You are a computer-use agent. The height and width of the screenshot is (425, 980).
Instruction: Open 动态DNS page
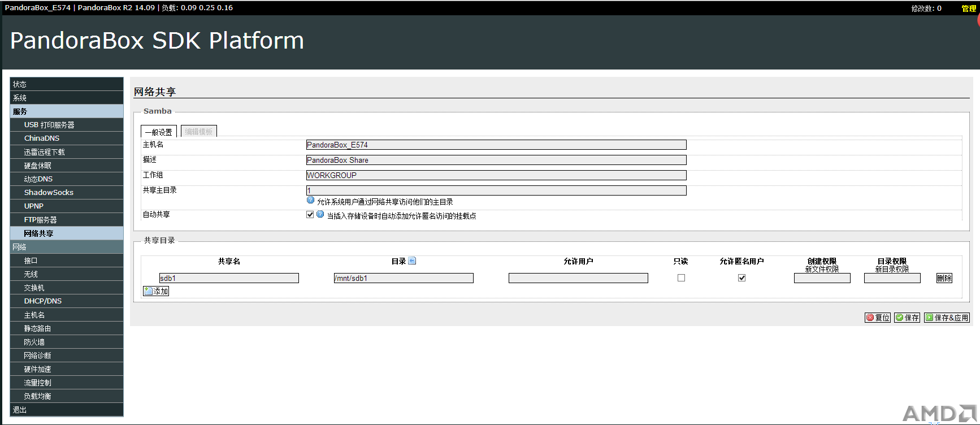[67, 179]
